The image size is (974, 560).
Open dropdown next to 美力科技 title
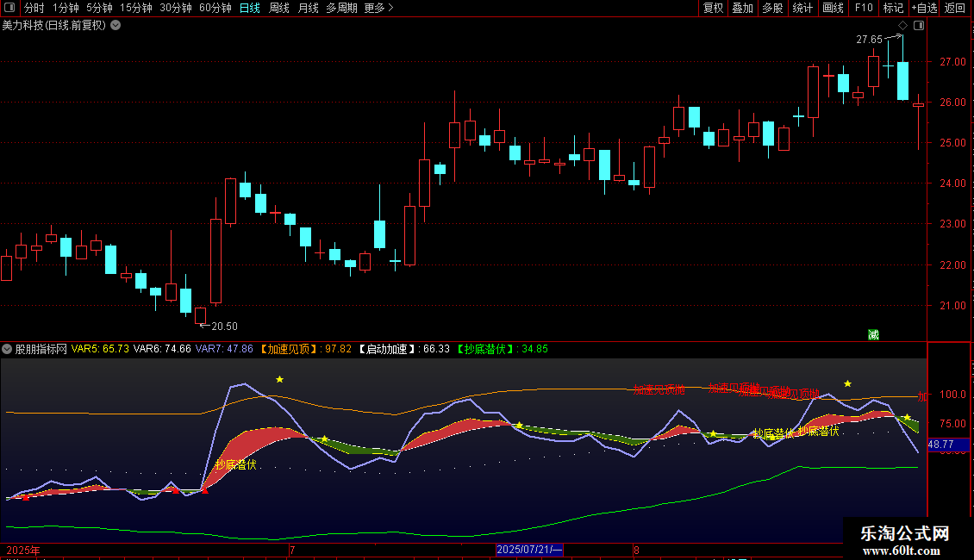point(116,25)
